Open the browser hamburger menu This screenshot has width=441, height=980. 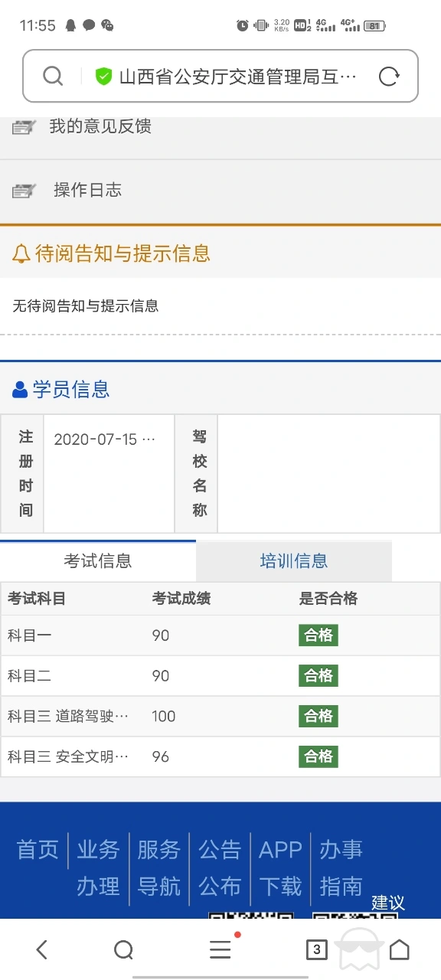(220, 949)
